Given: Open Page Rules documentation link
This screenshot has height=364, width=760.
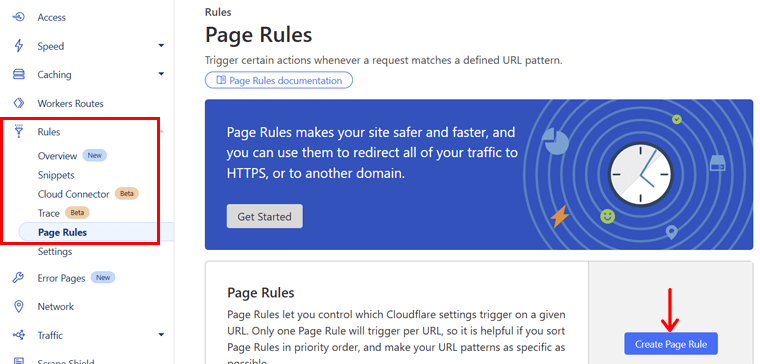Looking at the screenshot, I should pyautogui.click(x=279, y=80).
